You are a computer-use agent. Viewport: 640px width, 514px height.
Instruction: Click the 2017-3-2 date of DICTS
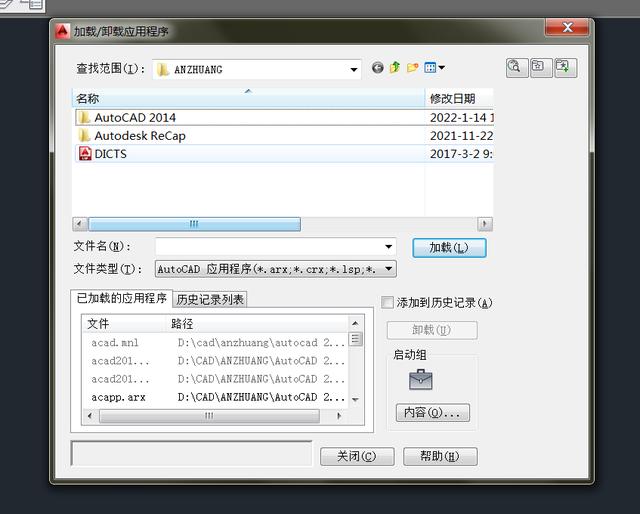[x=461, y=154]
